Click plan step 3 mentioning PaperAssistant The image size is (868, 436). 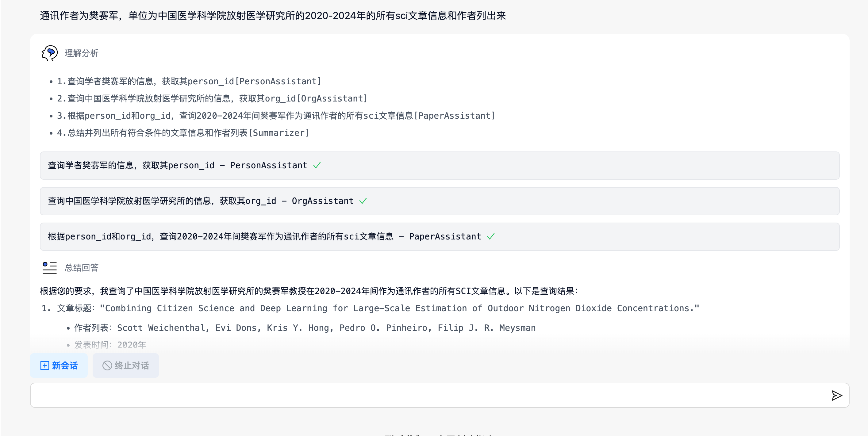[276, 116]
